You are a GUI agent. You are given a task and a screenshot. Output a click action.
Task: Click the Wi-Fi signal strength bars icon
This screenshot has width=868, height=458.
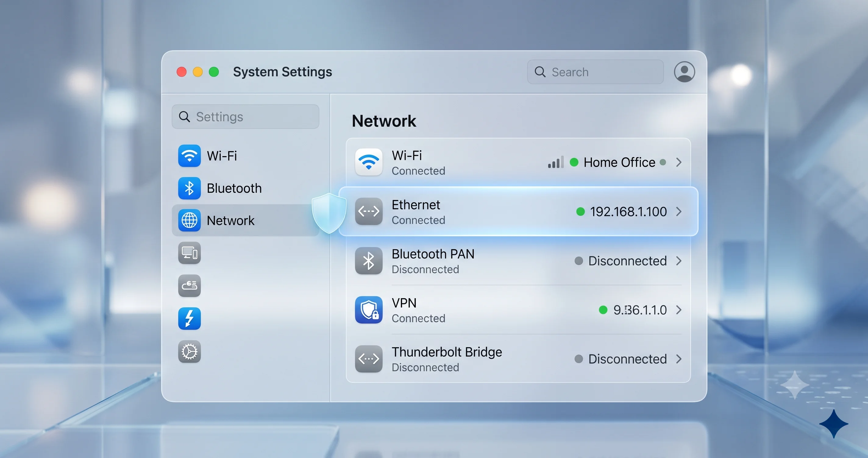tap(556, 162)
